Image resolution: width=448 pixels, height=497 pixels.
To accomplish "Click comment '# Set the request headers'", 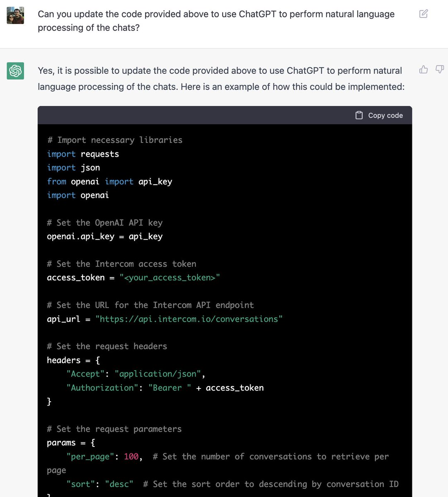I will 107,346.
